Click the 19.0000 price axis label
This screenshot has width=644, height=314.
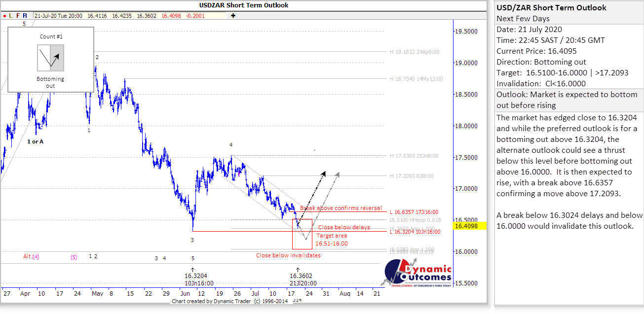coord(466,63)
